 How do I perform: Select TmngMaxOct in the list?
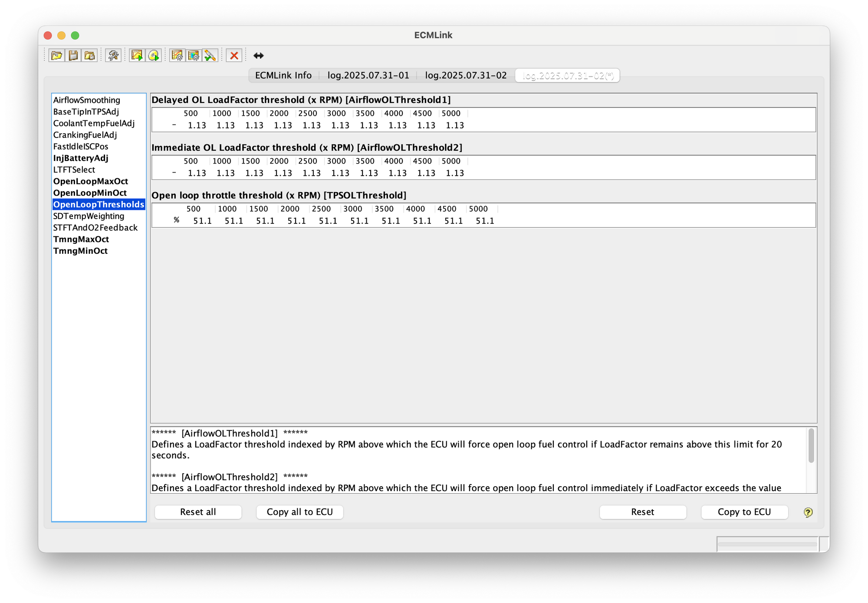99,239
